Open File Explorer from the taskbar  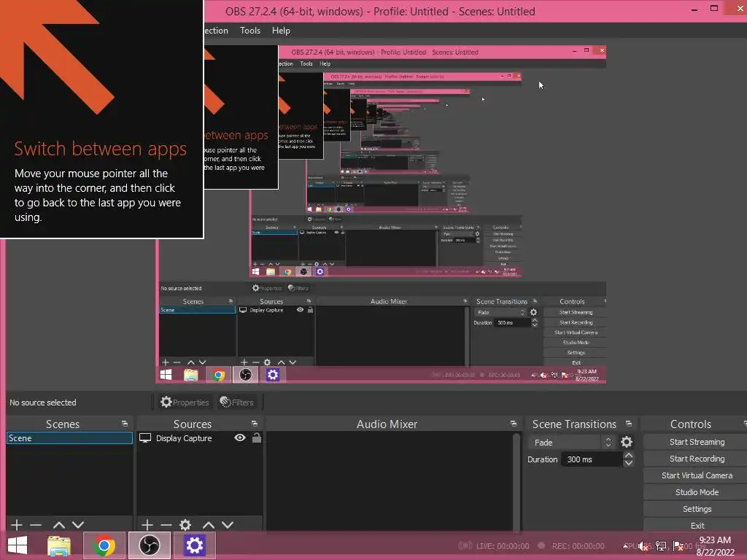pos(59,545)
